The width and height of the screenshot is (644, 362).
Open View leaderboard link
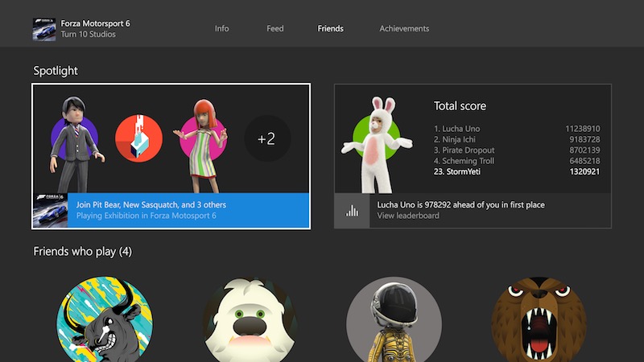408,216
